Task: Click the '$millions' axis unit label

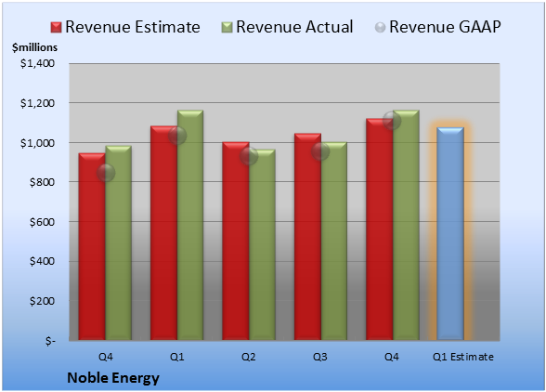Action: pos(35,47)
